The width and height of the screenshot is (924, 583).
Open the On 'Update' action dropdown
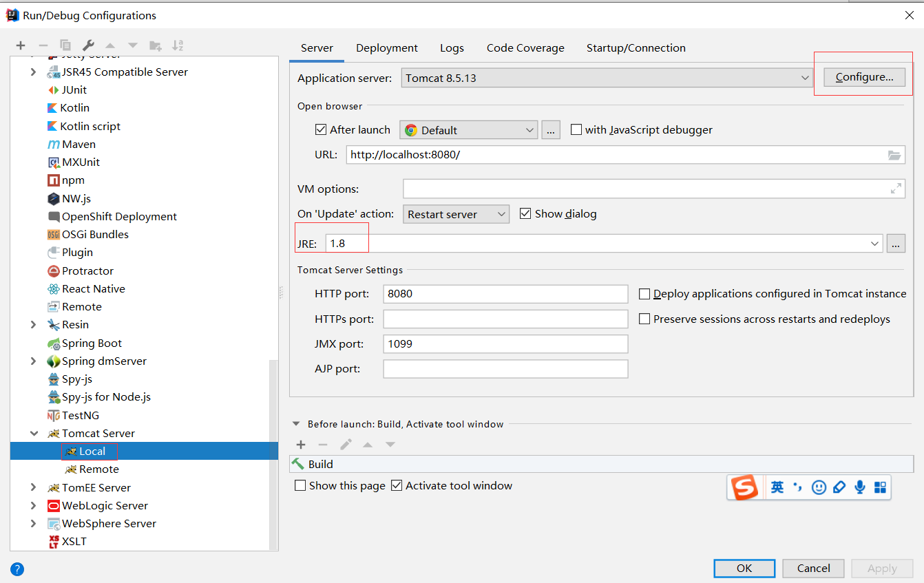pos(456,214)
